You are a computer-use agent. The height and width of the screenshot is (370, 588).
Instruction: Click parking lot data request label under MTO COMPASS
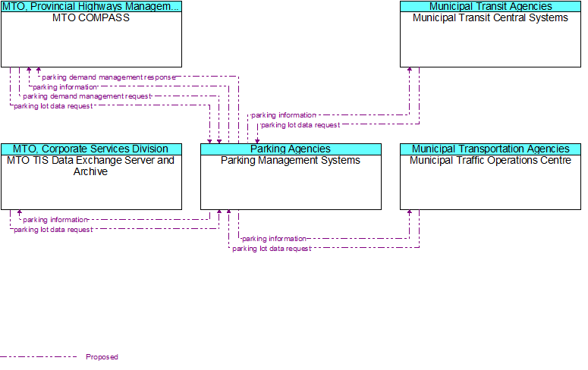53,106
